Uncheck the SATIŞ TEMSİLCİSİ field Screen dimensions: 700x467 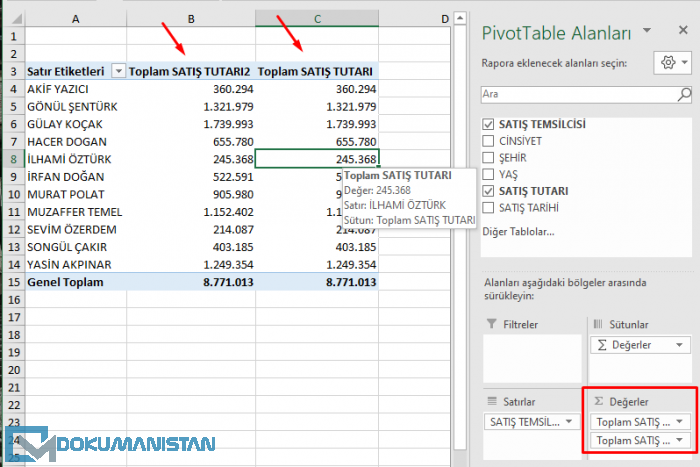click(x=488, y=124)
